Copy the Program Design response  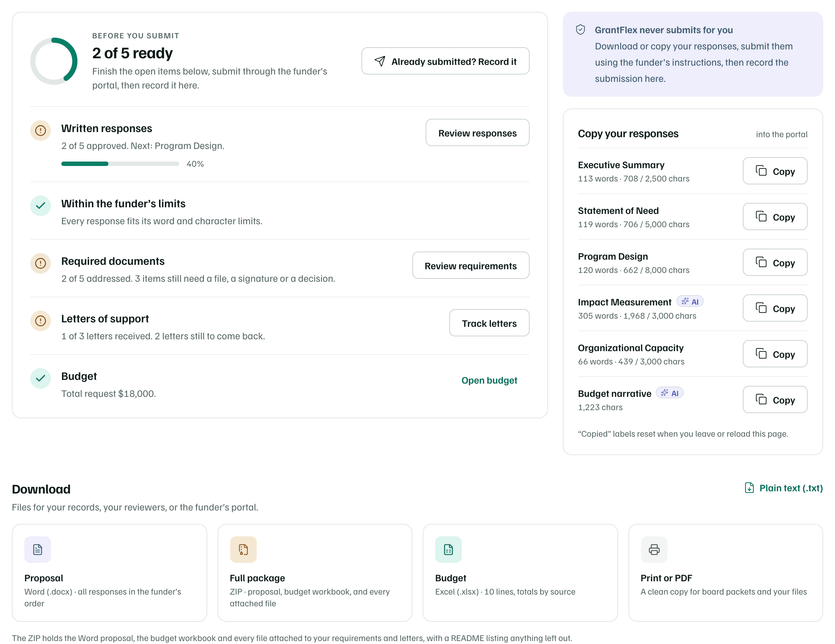(775, 262)
